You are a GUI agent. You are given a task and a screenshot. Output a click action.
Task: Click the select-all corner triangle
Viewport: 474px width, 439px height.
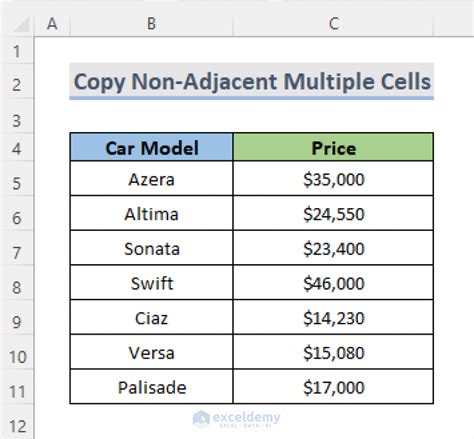click(x=21, y=24)
